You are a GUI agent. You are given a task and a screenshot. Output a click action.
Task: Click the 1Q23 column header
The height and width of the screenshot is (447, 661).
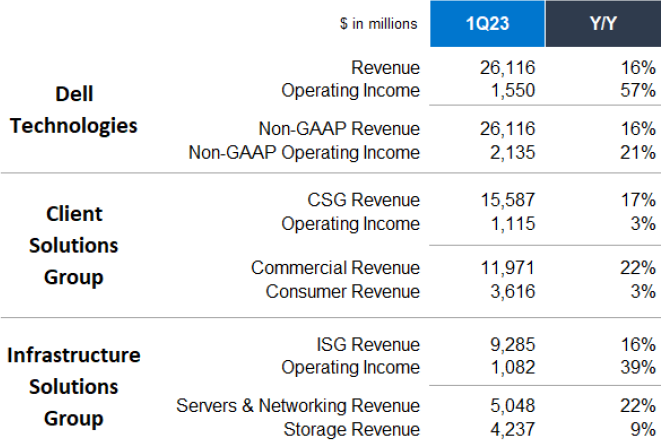[x=487, y=24]
